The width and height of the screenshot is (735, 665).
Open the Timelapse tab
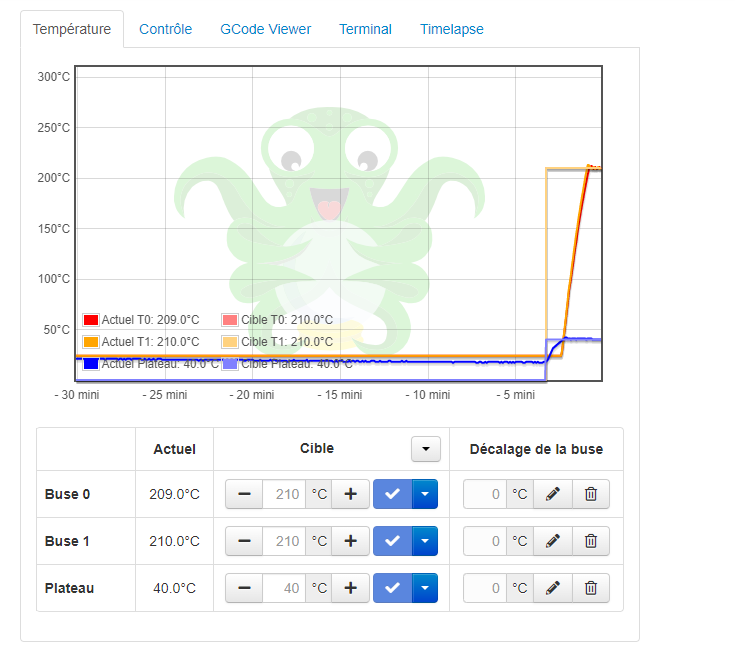pyautogui.click(x=451, y=29)
